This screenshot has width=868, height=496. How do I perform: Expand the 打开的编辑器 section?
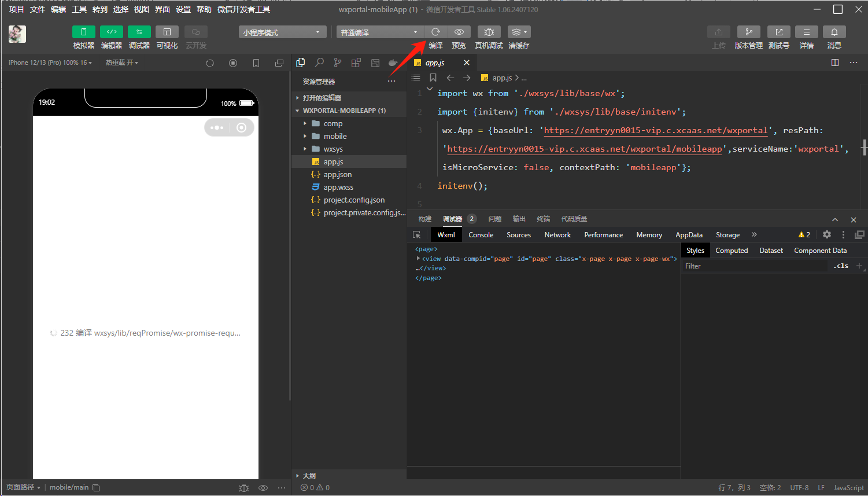point(349,98)
